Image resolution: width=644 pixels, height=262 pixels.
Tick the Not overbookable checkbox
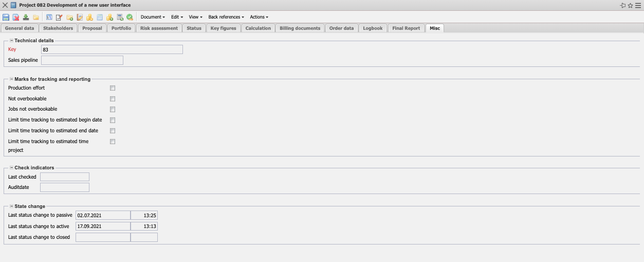[113, 99]
